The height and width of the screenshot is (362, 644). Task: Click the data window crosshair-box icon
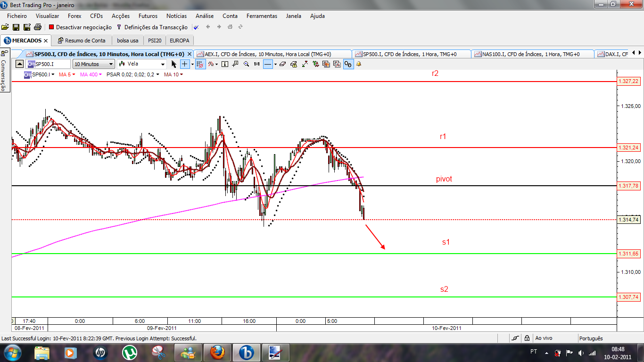[x=235, y=64]
